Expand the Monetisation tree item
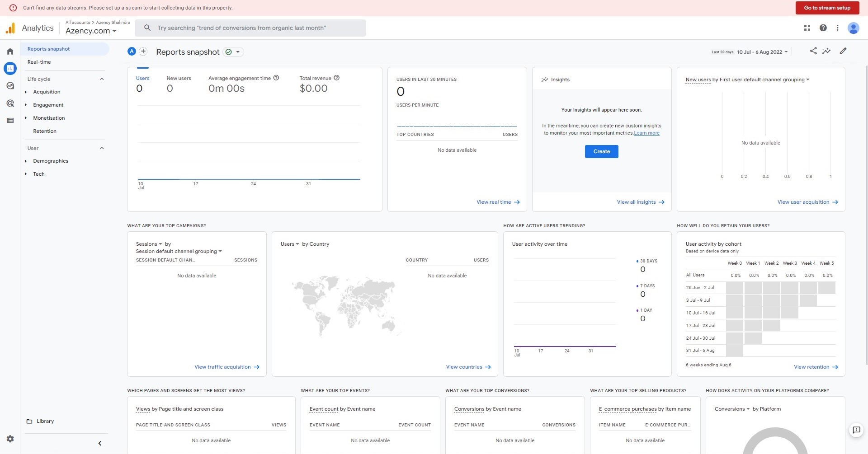The height and width of the screenshot is (454, 868). point(26,118)
